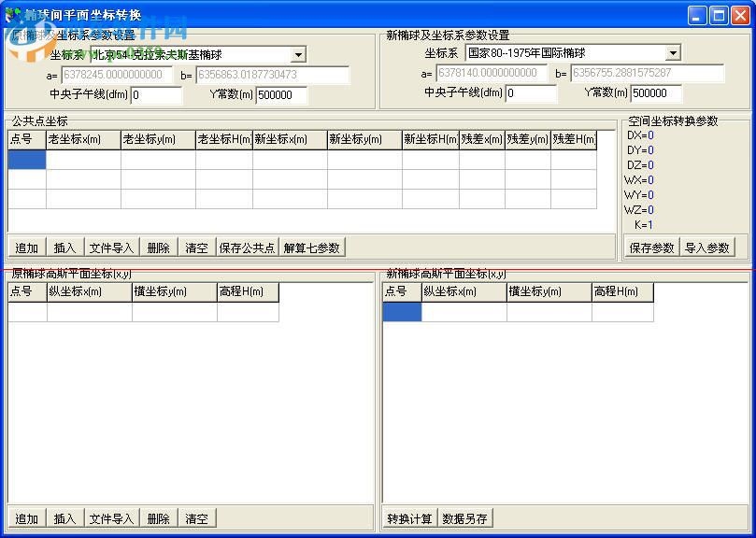Click 点号 header in 公共点坐标 table
The image size is (756, 538).
click(27, 140)
